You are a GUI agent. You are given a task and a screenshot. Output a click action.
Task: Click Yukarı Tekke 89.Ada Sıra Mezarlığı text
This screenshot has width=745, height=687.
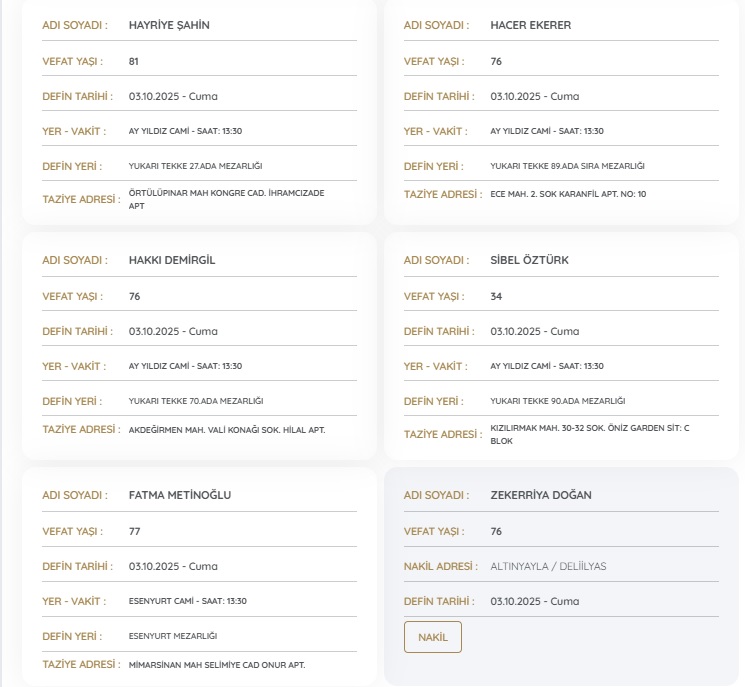(x=567, y=166)
